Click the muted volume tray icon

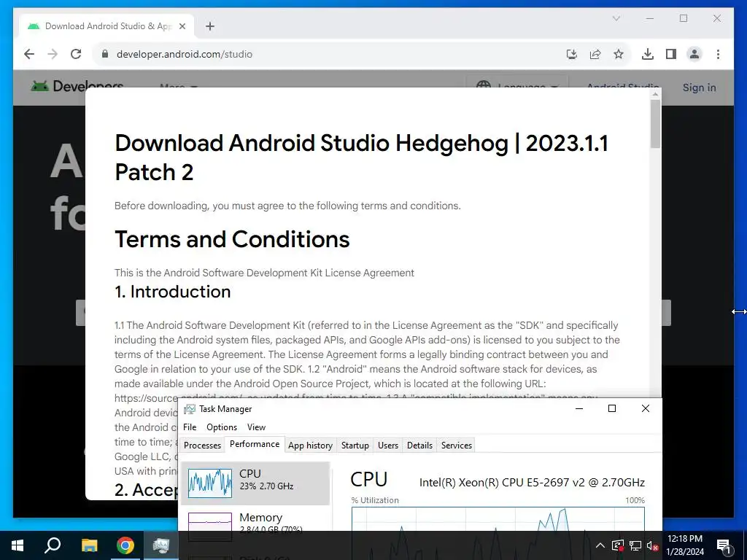[652, 545]
